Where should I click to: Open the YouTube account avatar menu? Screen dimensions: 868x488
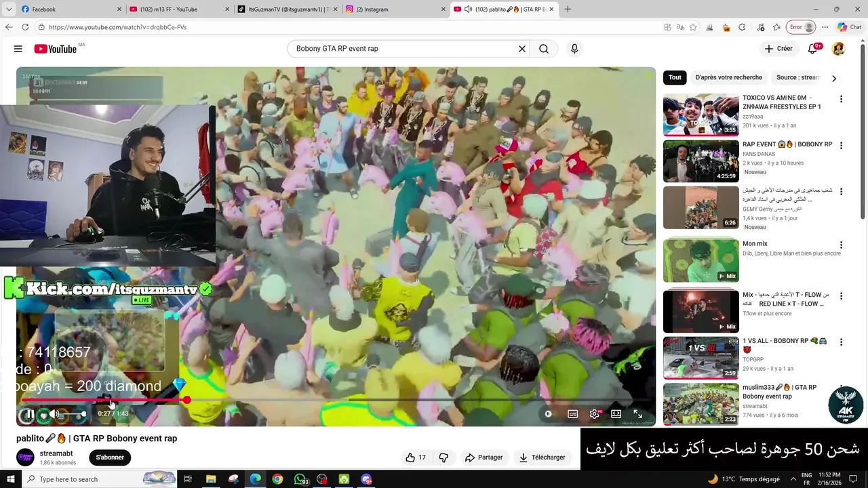(x=838, y=49)
